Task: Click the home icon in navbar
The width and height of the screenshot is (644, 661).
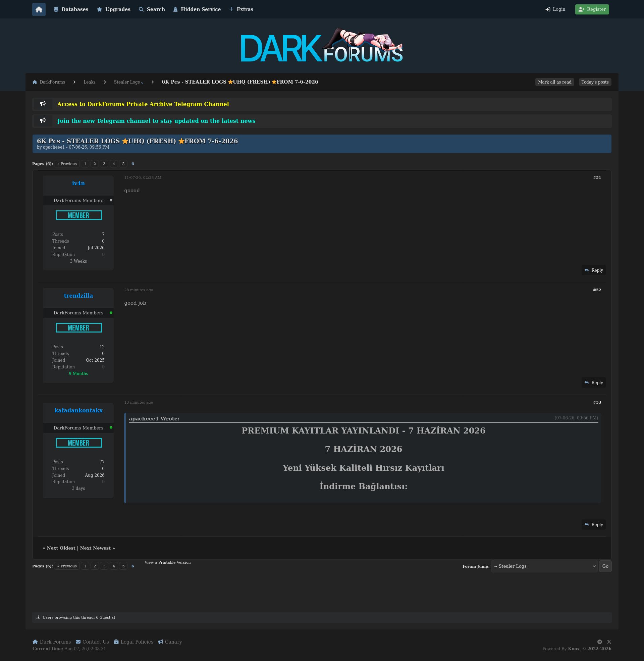Action: 39,9
